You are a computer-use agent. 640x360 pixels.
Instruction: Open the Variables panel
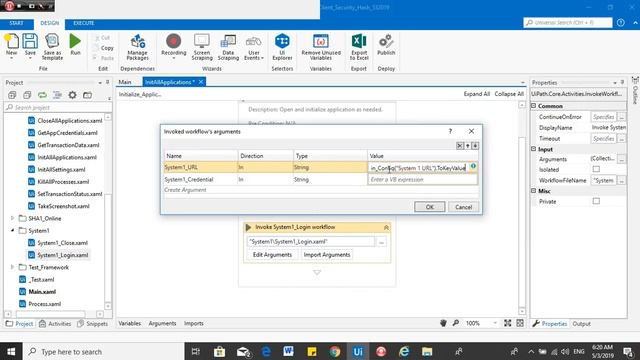tap(130, 323)
